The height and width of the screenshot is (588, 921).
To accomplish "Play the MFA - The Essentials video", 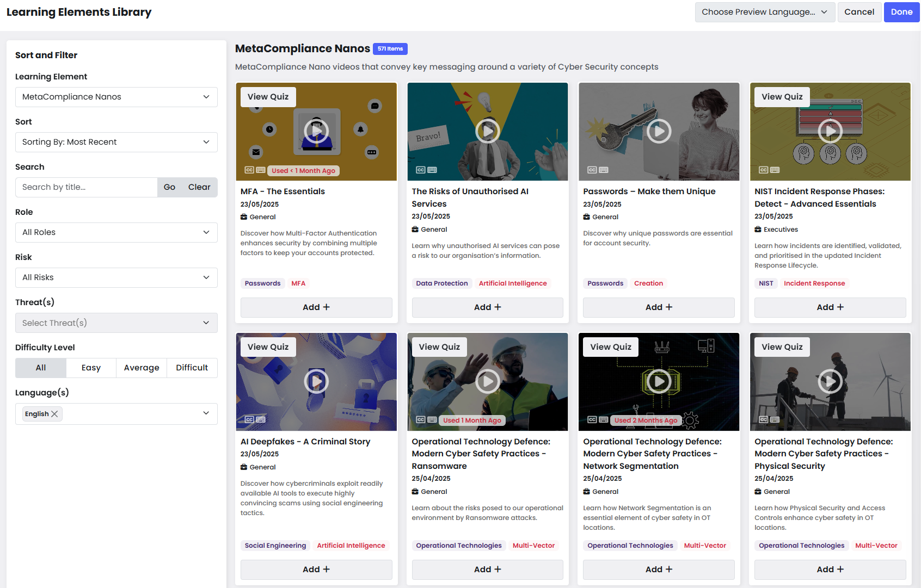I will (x=316, y=131).
